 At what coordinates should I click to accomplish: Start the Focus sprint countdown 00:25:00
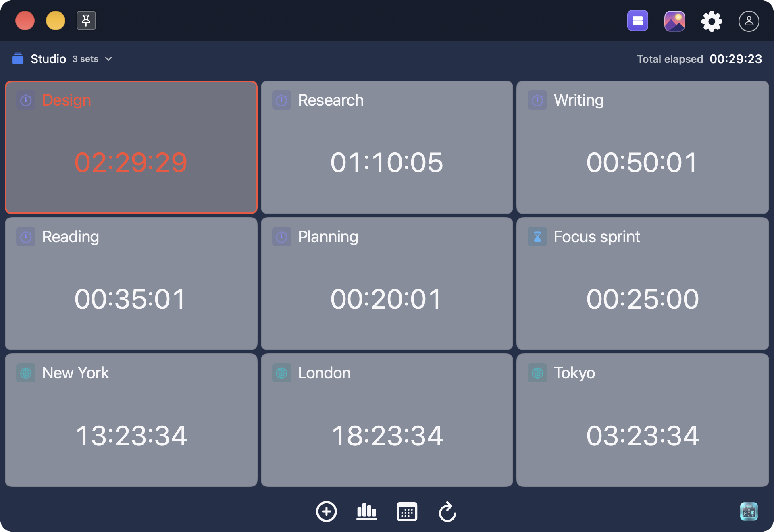pos(642,299)
